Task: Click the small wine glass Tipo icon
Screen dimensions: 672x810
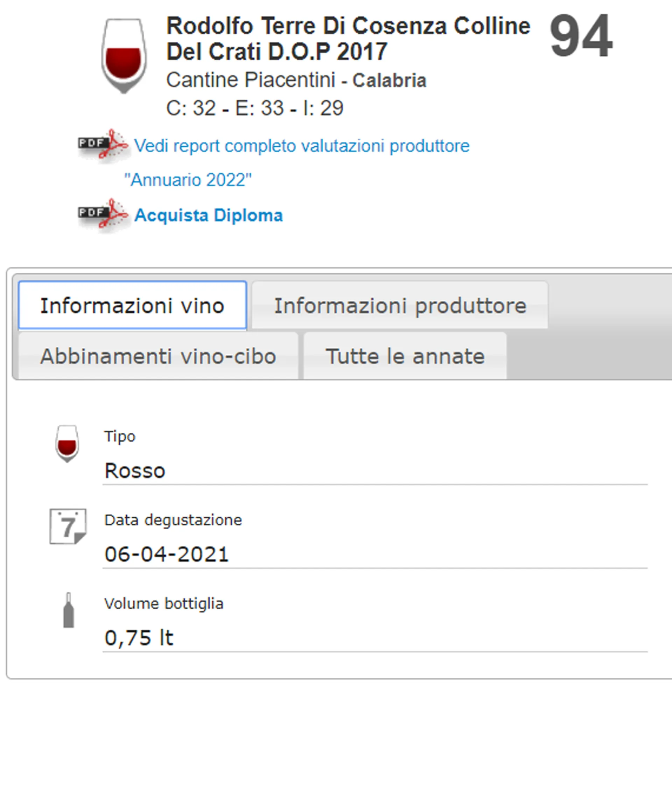Action: (x=67, y=444)
